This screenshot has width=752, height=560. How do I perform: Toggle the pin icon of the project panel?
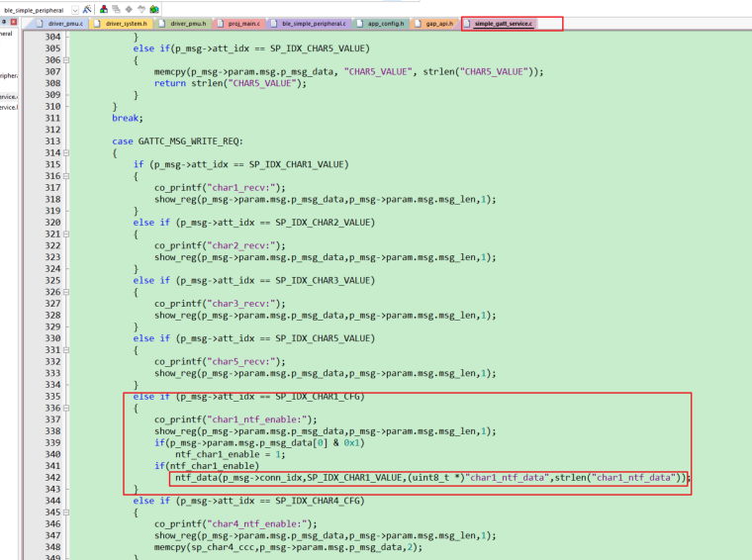4,22
